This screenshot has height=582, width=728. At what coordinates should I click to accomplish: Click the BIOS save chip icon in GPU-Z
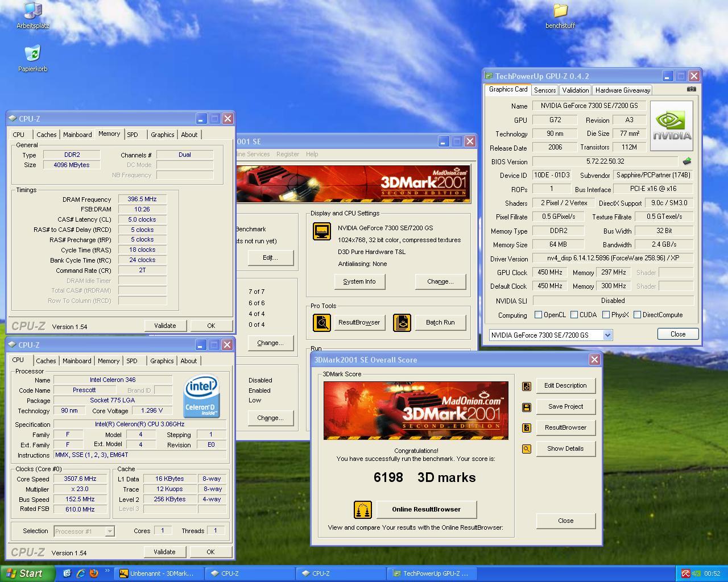tap(687, 161)
